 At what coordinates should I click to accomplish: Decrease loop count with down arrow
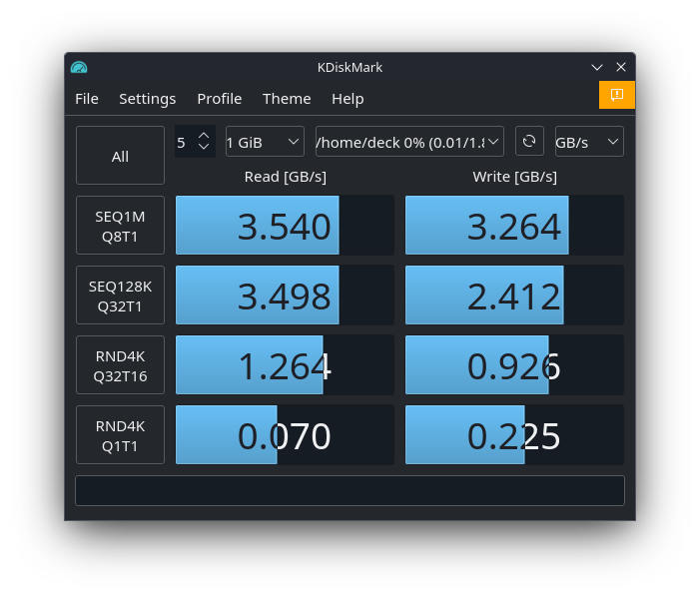click(x=204, y=147)
